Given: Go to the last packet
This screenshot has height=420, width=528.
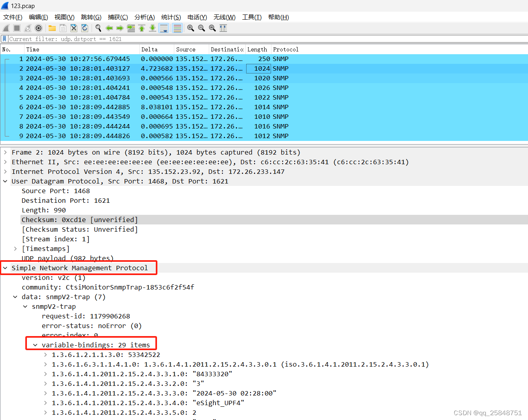Looking at the screenshot, I should pyautogui.click(x=152, y=28).
